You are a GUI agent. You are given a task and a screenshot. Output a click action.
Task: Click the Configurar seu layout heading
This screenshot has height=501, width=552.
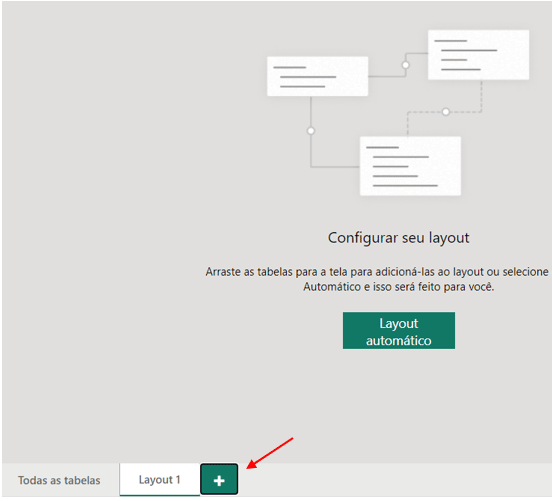pyautogui.click(x=399, y=238)
